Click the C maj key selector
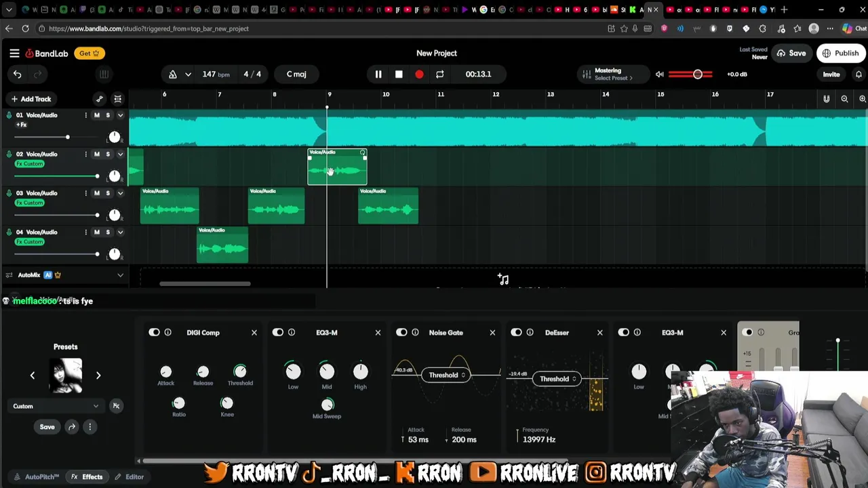Screen dimensions: 868x488 [x=296, y=75]
